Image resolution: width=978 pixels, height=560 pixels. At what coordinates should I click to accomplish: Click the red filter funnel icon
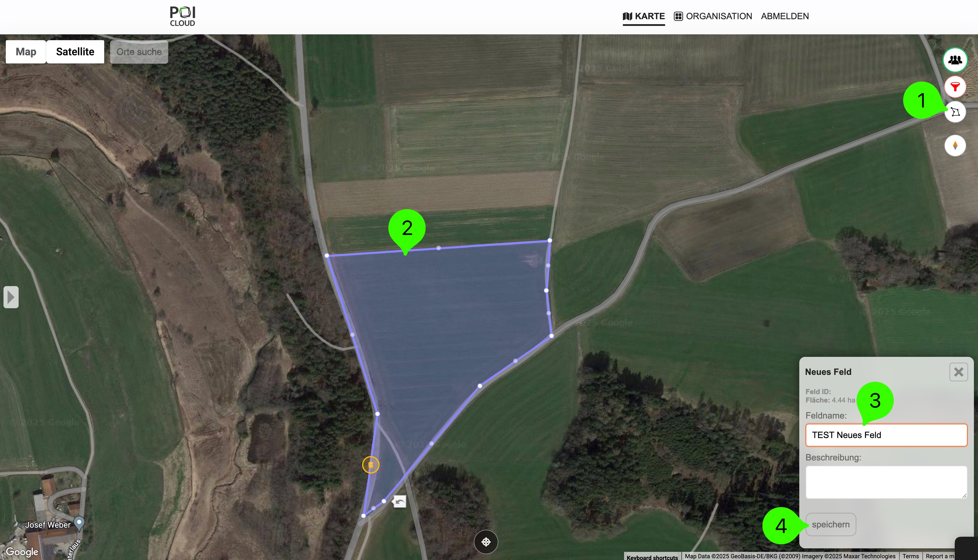[955, 86]
